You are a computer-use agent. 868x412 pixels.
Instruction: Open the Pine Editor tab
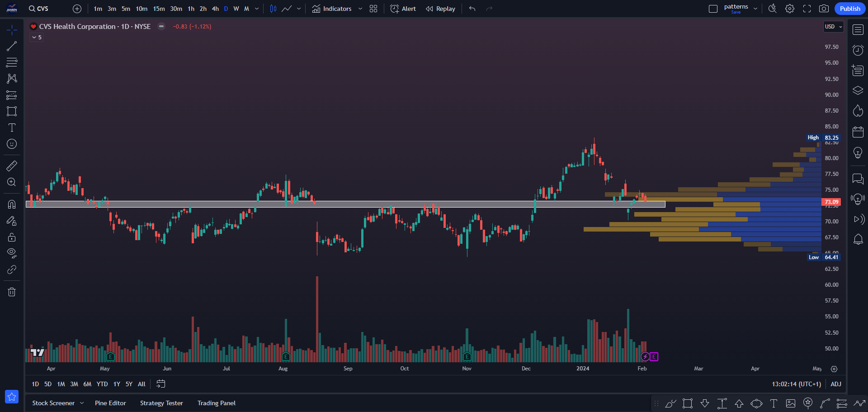(110, 403)
